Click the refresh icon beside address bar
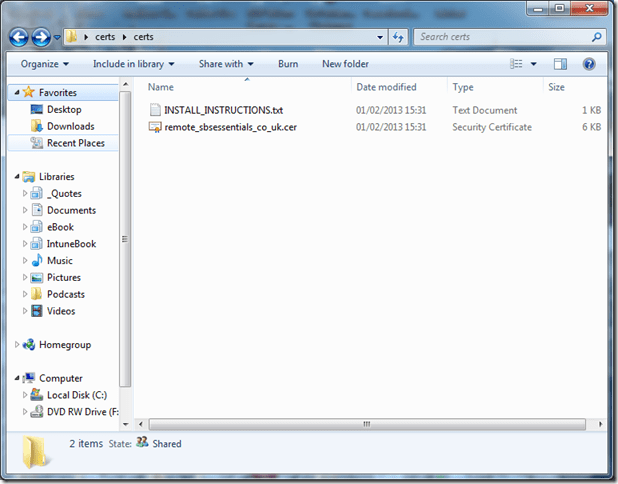This screenshot has height=484, width=618. click(398, 37)
